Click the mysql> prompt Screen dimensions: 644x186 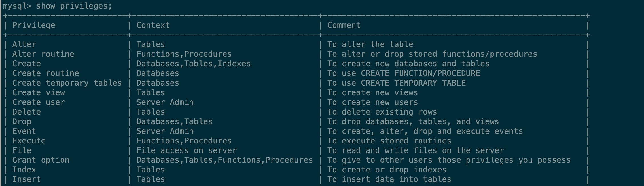[17, 6]
